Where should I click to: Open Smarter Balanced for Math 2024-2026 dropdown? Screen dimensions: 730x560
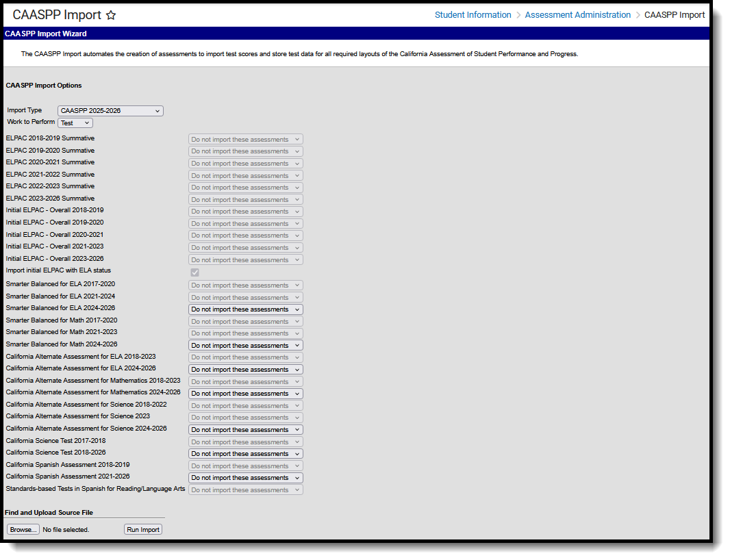(x=246, y=346)
